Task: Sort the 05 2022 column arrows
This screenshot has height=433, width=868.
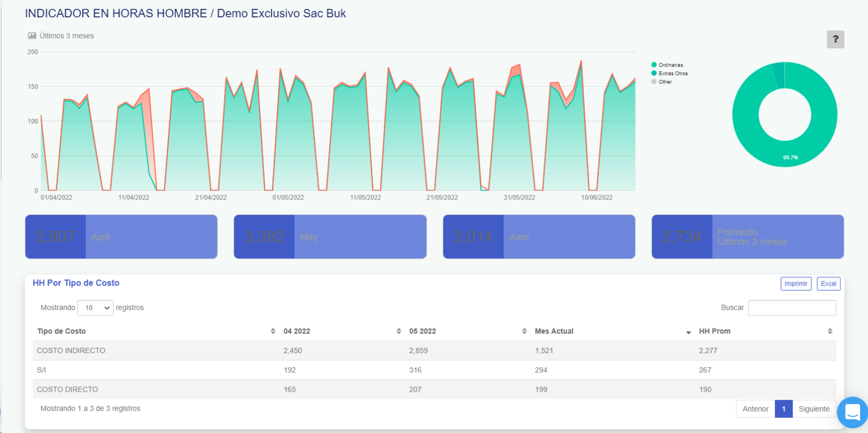Action: pyautogui.click(x=524, y=331)
